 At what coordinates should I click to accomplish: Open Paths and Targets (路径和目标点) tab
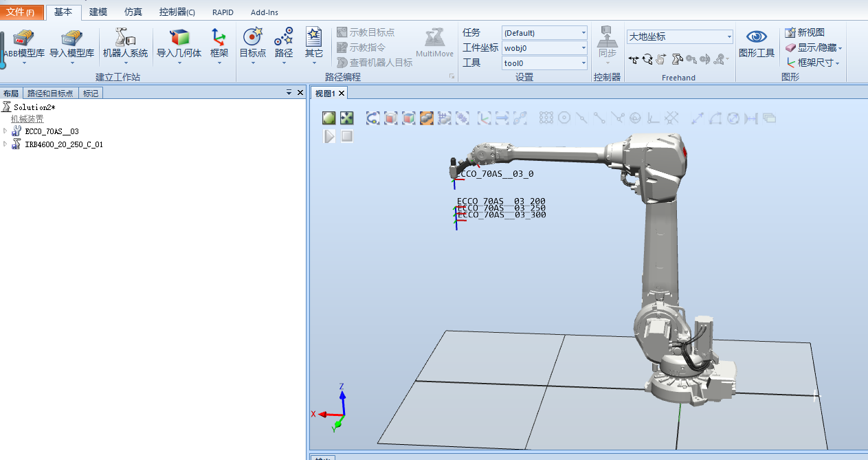[50, 94]
